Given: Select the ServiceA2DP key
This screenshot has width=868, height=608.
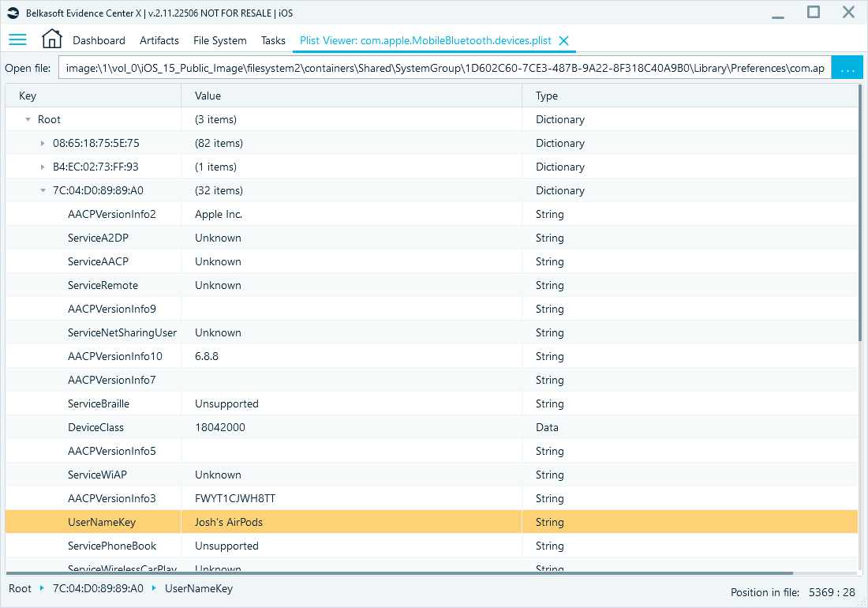Looking at the screenshot, I should [x=98, y=238].
